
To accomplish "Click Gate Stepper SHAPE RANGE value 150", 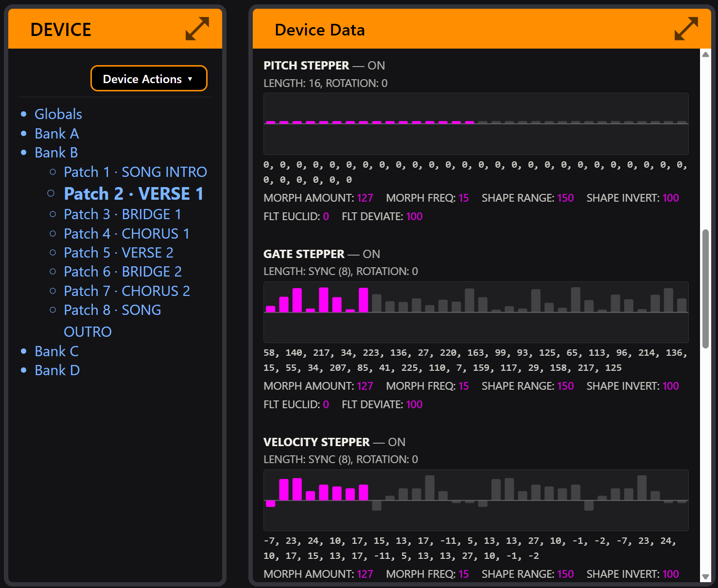I will 565,386.
